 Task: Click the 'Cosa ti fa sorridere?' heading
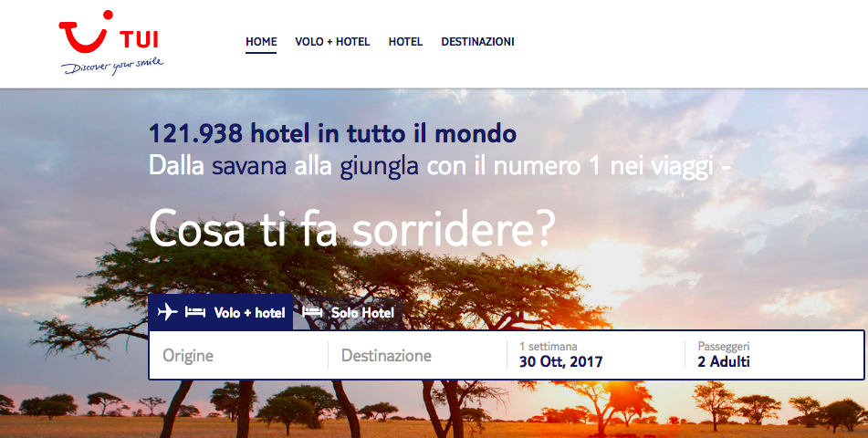coord(351,229)
